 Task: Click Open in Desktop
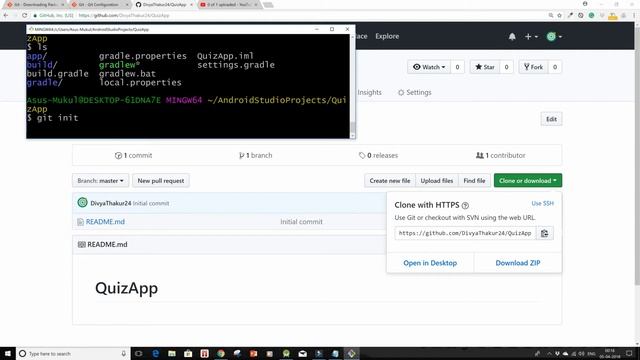pos(430,263)
